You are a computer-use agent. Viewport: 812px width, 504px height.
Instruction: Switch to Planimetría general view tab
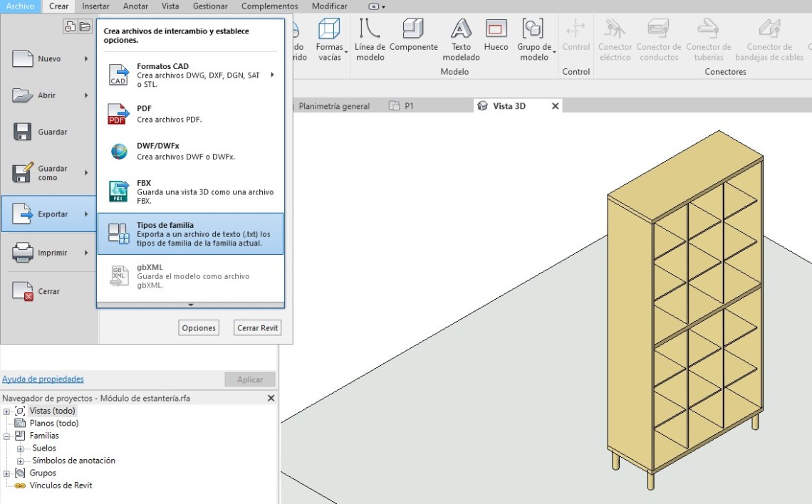pos(334,106)
